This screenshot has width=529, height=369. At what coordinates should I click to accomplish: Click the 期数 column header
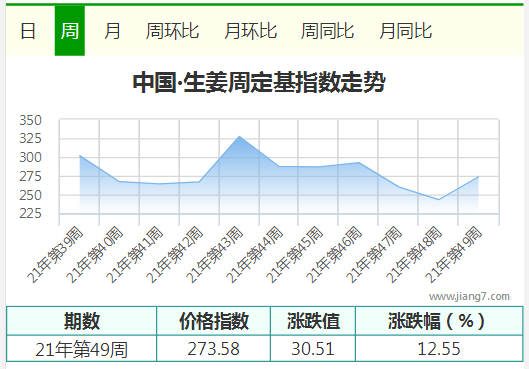[x=82, y=321]
